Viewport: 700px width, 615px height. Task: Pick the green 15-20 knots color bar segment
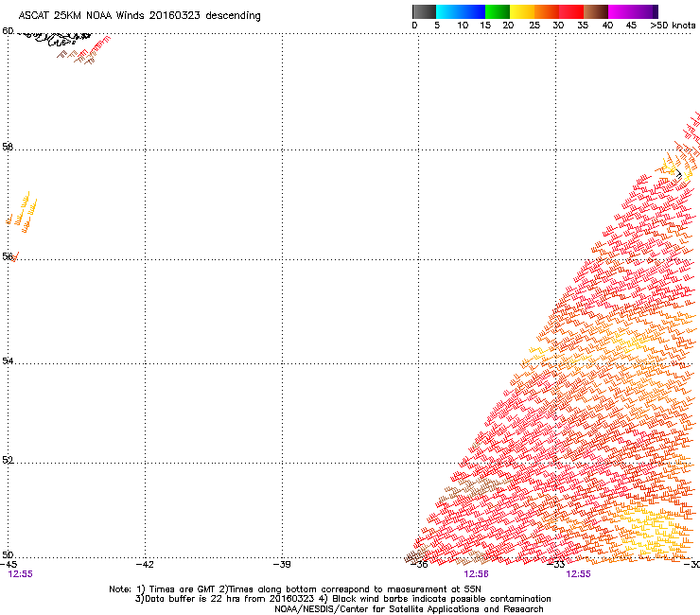click(498, 11)
